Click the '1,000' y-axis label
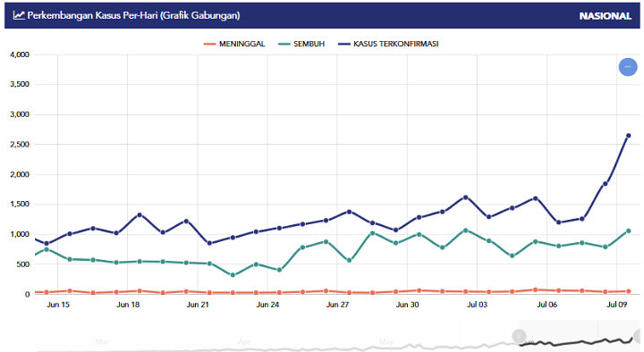The height and width of the screenshot is (352, 644). click(20, 234)
